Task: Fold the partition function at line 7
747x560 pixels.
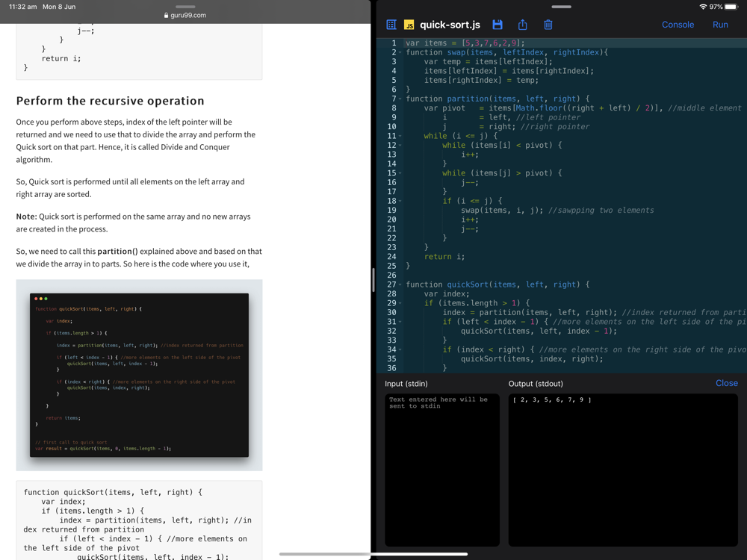Action: click(400, 99)
